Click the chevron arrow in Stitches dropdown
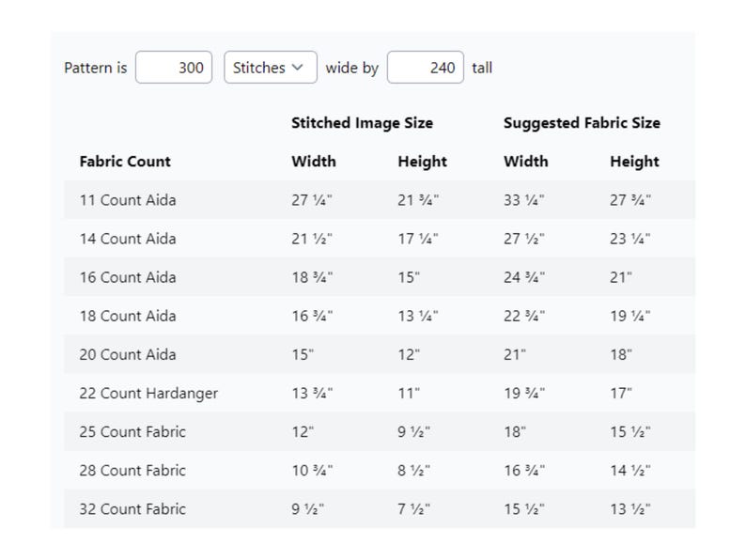The width and height of the screenshot is (746, 560). 297,68
